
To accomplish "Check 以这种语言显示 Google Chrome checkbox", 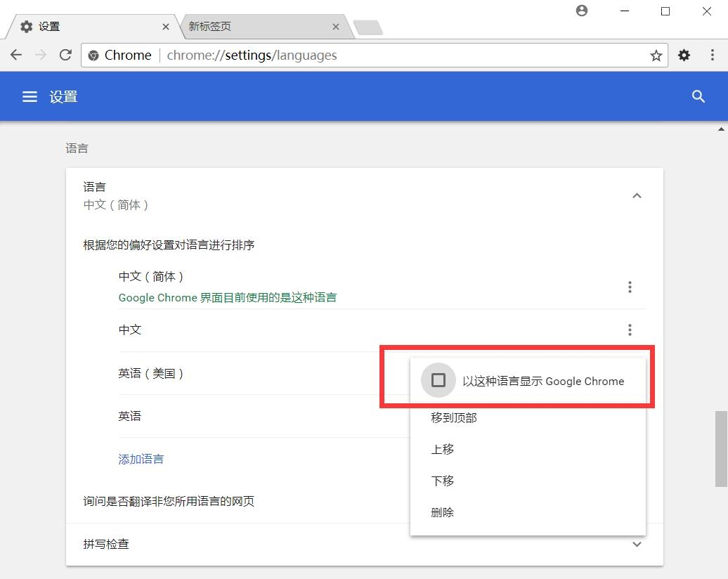I will 438,381.
